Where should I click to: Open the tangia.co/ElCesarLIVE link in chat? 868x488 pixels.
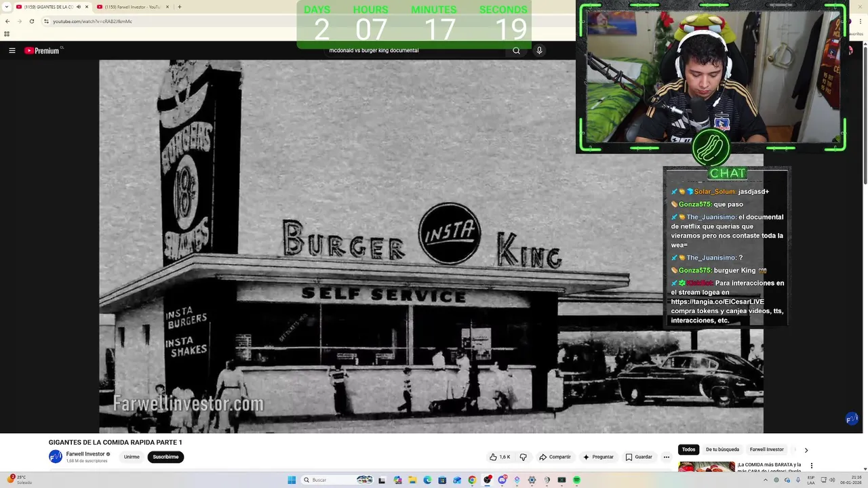click(717, 302)
